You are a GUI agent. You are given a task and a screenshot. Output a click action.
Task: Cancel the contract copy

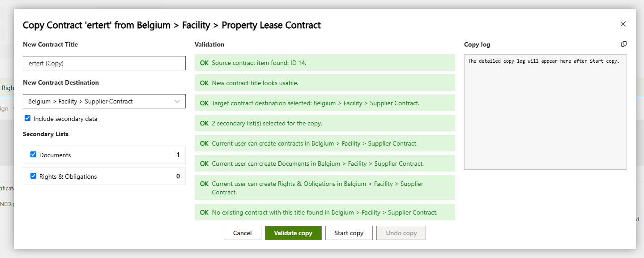243,233
